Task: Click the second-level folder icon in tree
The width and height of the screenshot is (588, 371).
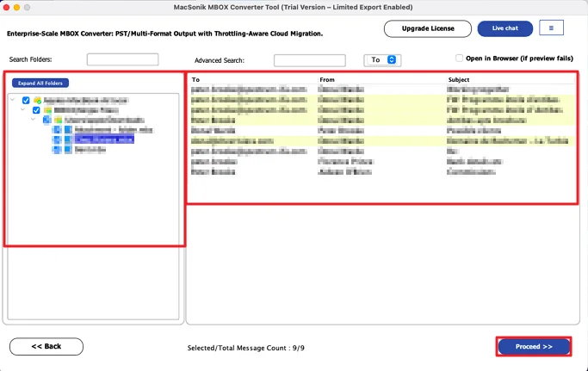Action: pyautogui.click(x=47, y=110)
